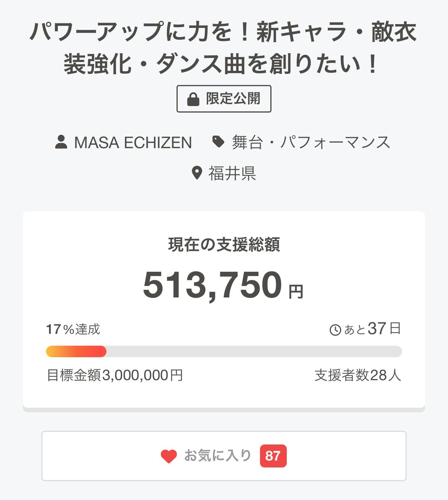
Task: Open the 福井県 location link
Action: 232,173
